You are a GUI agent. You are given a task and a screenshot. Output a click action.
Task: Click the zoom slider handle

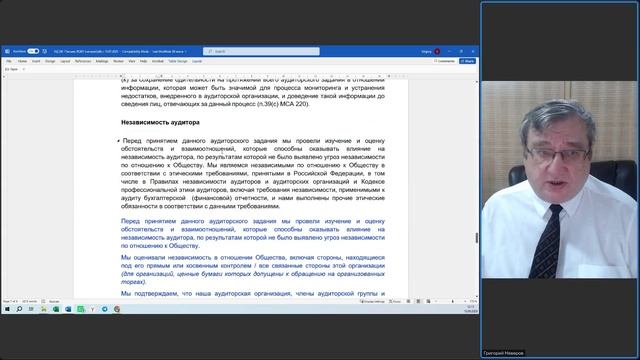[452, 301]
